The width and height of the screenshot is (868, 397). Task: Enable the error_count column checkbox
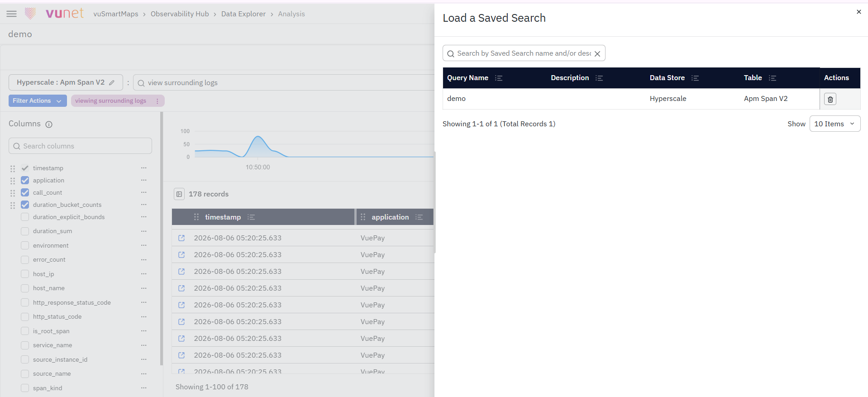click(25, 260)
